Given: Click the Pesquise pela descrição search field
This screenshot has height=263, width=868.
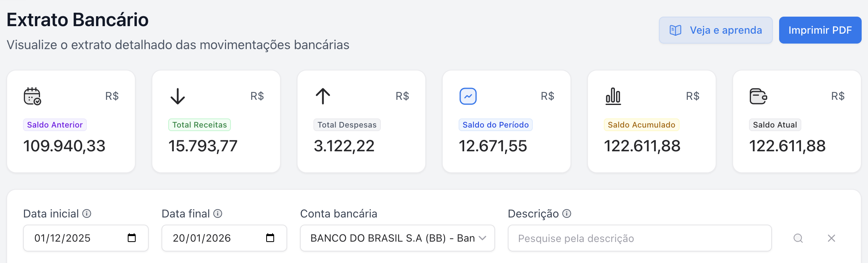Looking at the screenshot, I should (x=639, y=238).
